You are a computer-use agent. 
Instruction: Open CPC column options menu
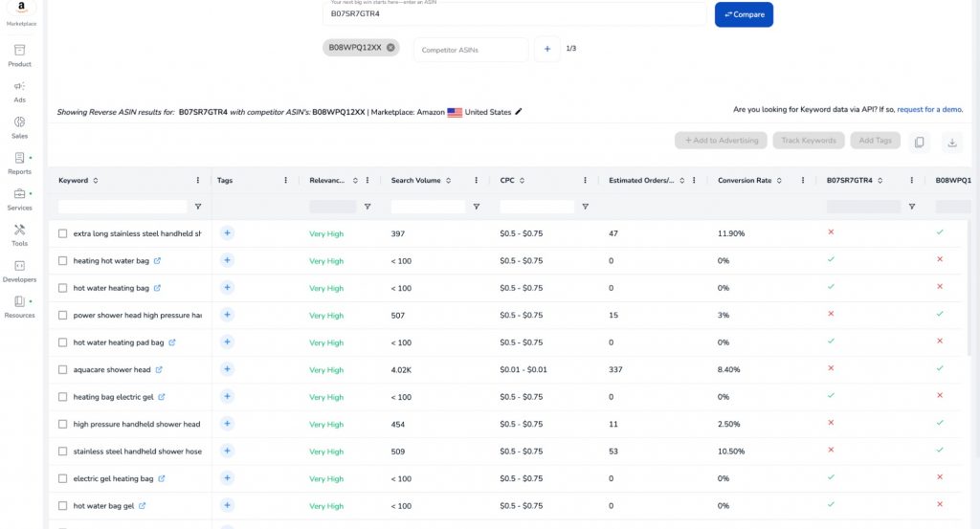pos(585,181)
